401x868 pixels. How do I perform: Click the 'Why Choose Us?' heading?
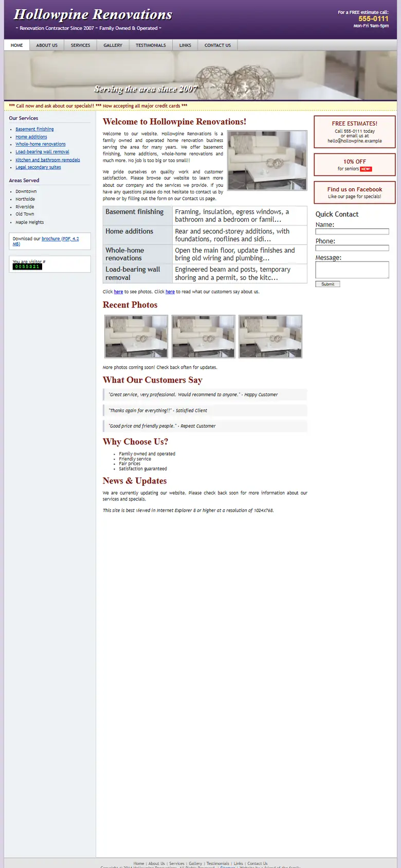(135, 442)
